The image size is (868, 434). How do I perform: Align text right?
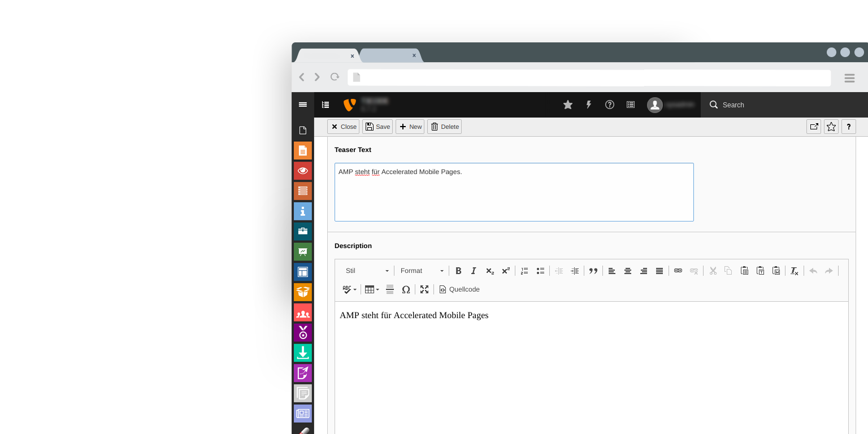point(644,271)
